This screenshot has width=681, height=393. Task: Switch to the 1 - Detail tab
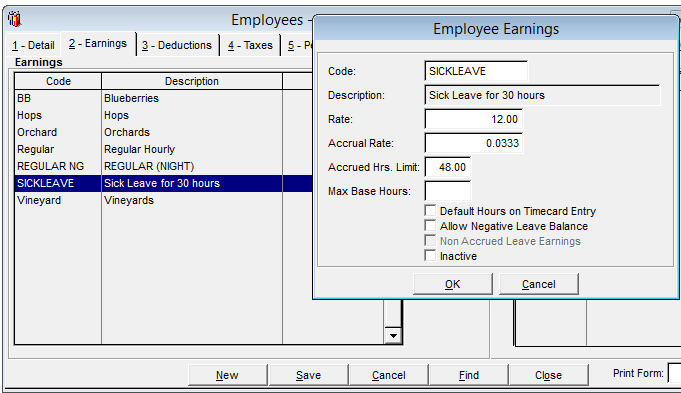(33, 45)
